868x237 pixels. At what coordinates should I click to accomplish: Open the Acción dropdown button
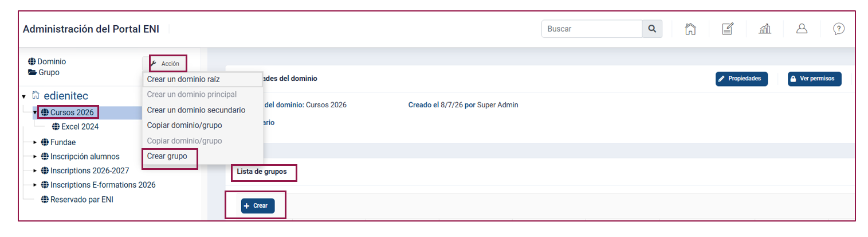[x=164, y=64]
